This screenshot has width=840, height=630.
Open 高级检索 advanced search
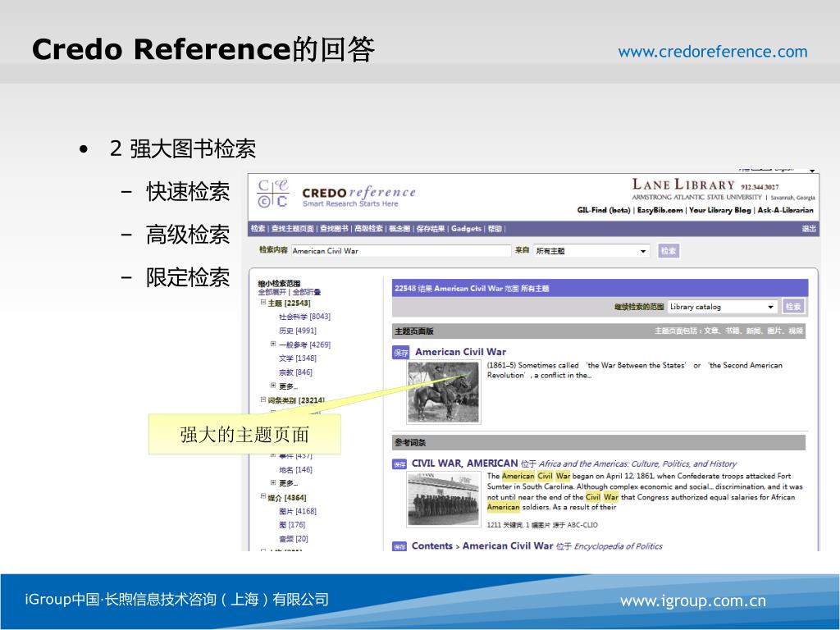[x=368, y=229]
